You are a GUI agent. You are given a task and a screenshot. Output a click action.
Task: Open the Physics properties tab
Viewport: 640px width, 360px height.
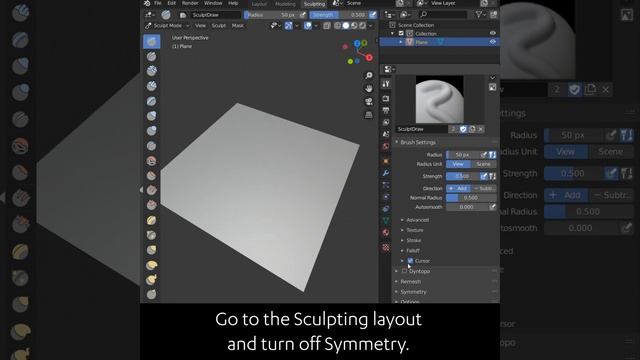tap(386, 197)
